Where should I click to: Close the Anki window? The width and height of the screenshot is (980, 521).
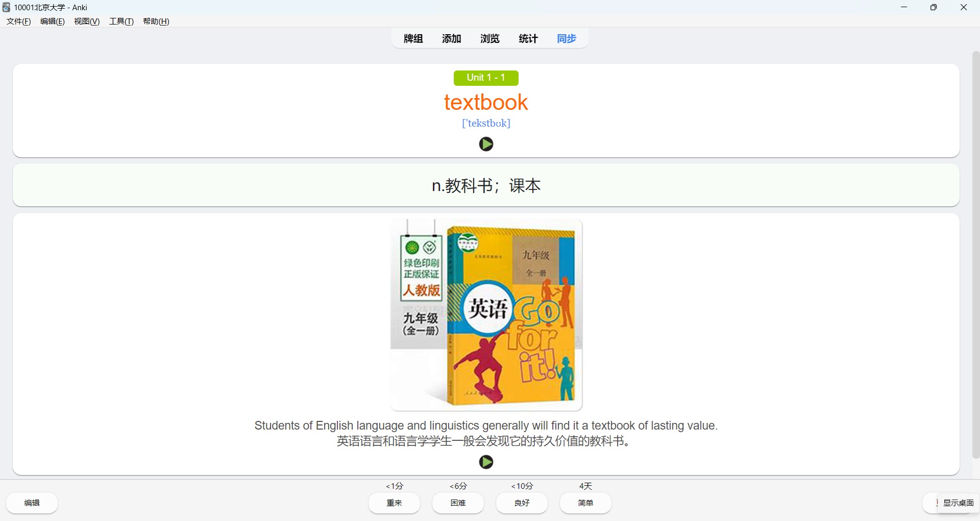pyautogui.click(x=964, y=7)
